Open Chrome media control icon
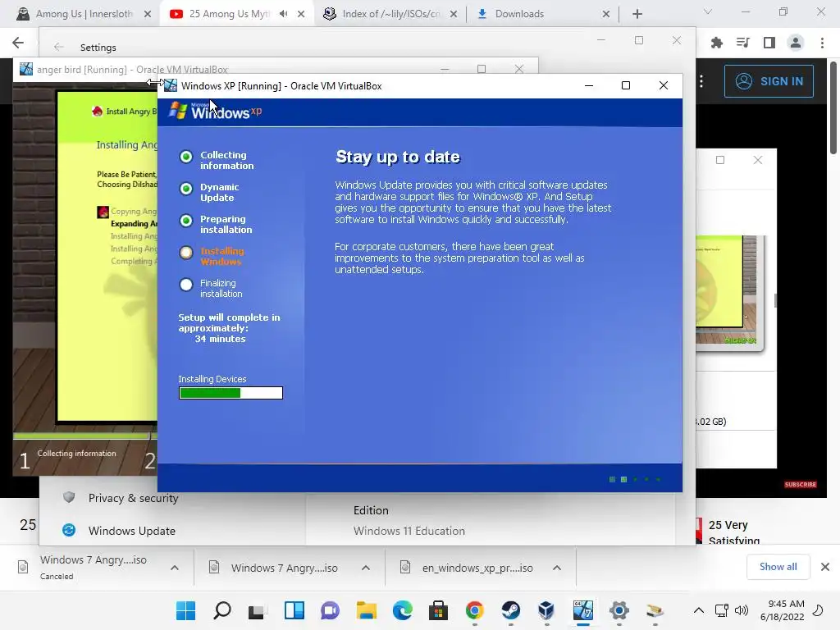This screenshot has width=840, height=630. click(x=743, y=43)
